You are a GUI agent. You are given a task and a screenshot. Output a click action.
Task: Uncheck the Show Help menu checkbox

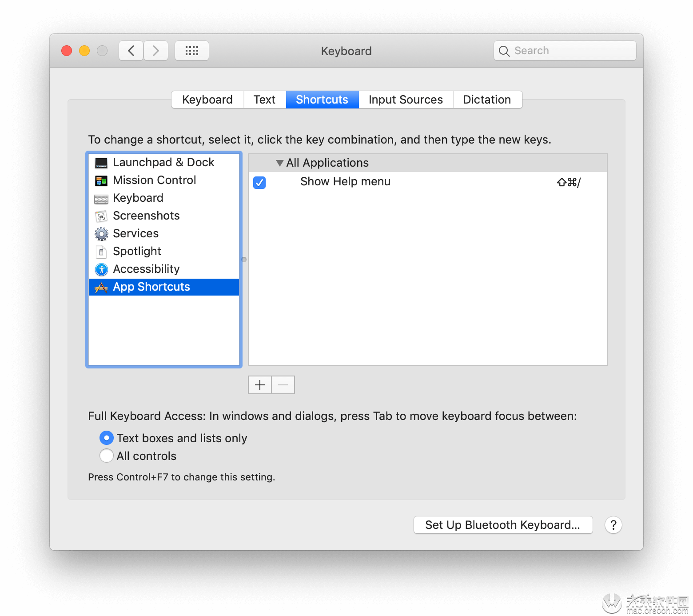[x=259, y=182]
